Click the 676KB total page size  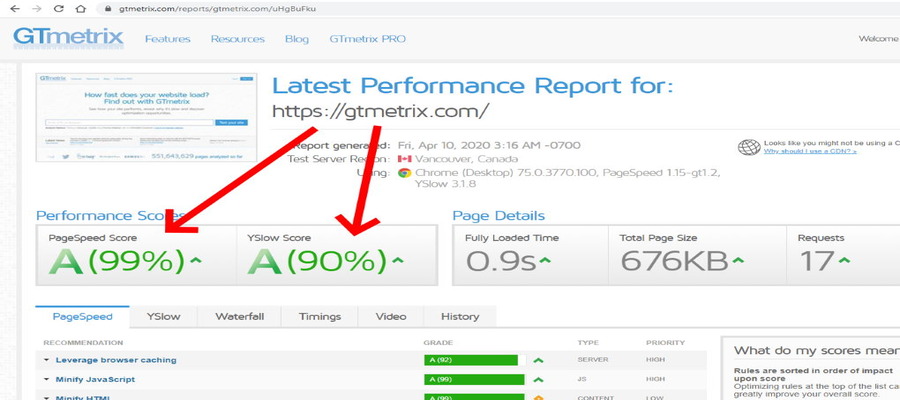pos(674,261)
